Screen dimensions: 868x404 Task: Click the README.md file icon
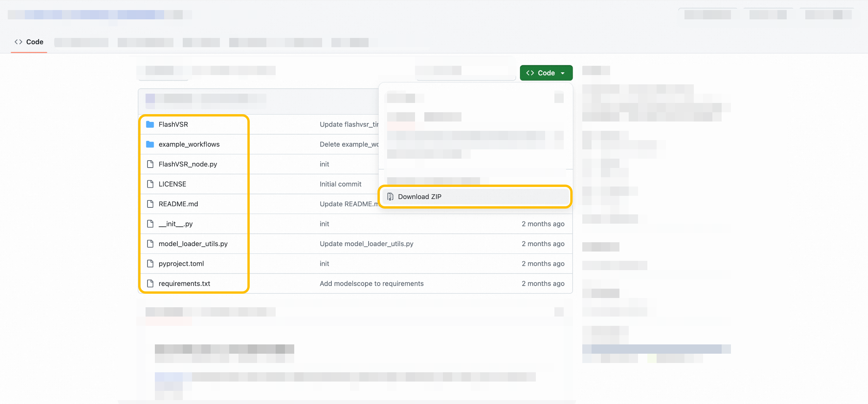click(x=150, y=204)
